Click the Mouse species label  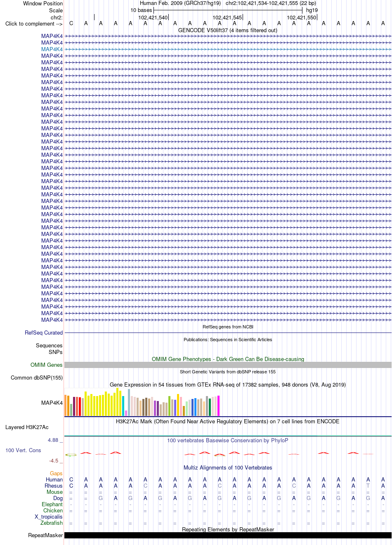(x=54, y=492)
